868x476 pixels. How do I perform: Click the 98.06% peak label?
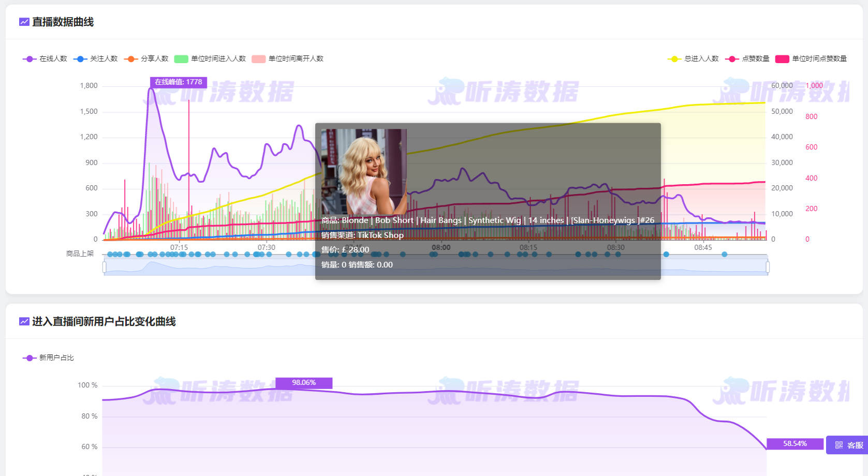point(303,383)
